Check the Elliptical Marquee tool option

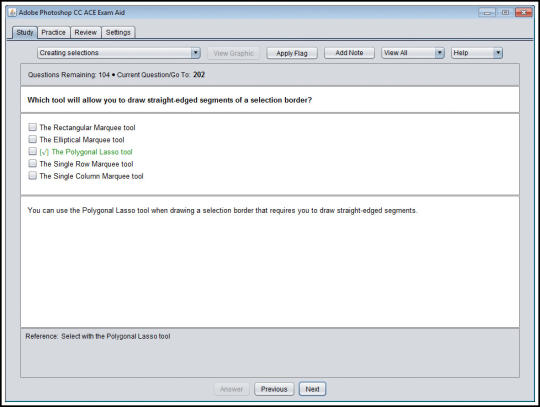click(32, 139)
